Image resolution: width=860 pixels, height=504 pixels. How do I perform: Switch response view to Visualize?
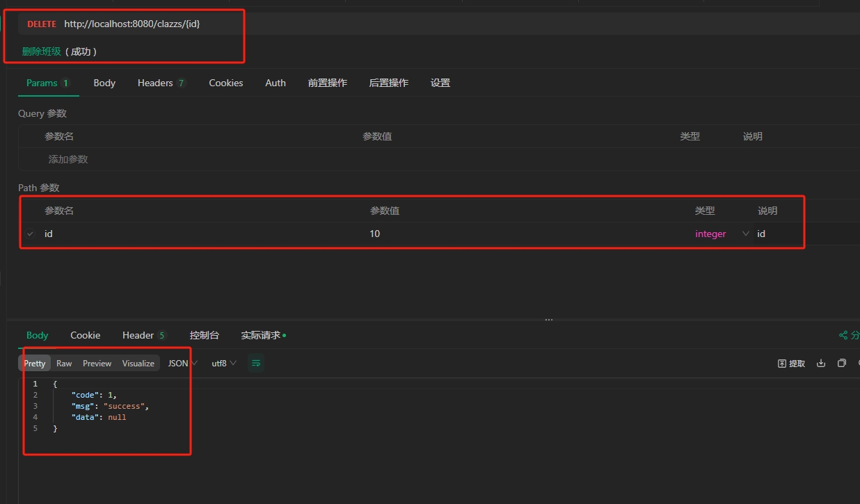138,363
